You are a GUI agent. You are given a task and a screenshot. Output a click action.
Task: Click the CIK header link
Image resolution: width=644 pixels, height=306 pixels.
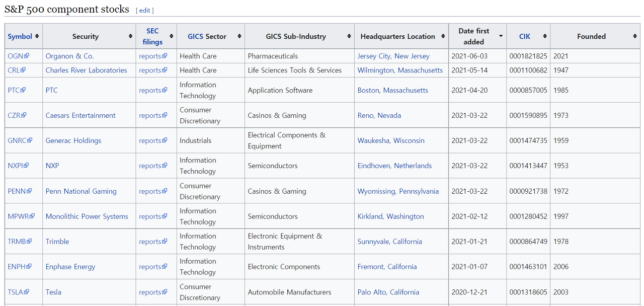[525, 36]
